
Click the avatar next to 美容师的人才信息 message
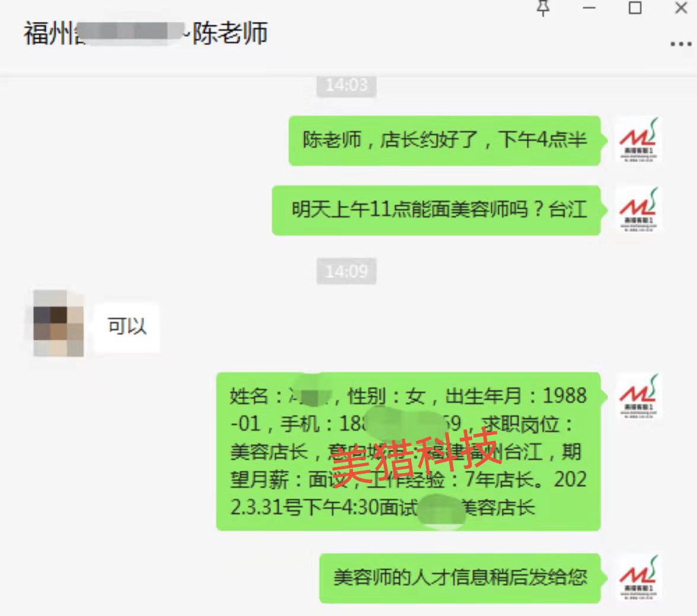coord(638,577)
